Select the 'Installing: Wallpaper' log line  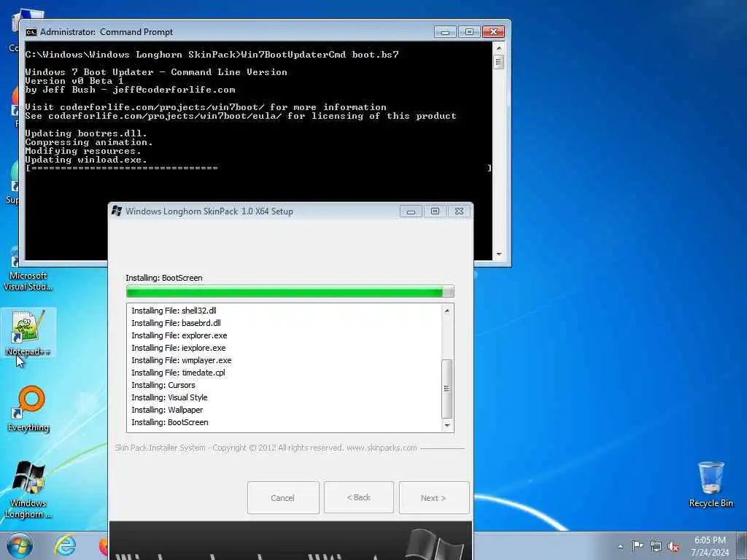tap(167, 410)
